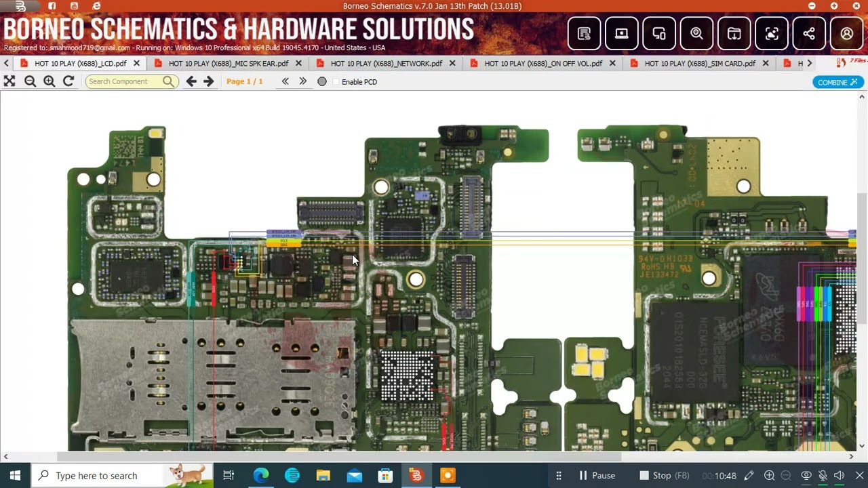Open File Explorer from the taskbar
Viewport: 868px width, 488px height.
(323, 476)
